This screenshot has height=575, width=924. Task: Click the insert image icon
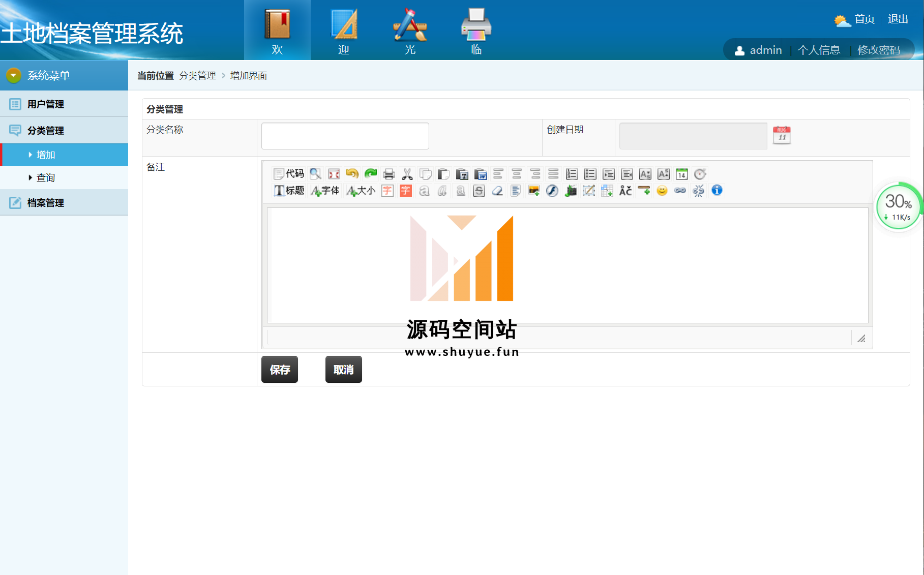pyautogui.click(x=534, y=191)
